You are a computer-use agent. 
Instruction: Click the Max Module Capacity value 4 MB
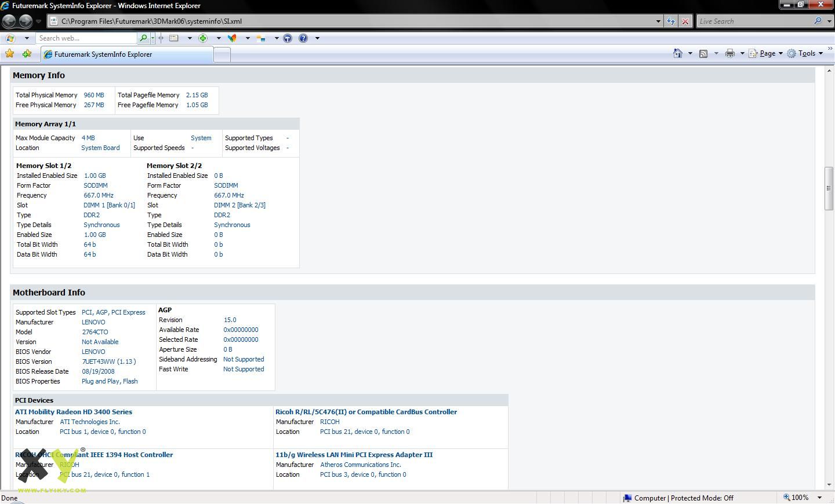pyautogui.click(x=88, y=138)
